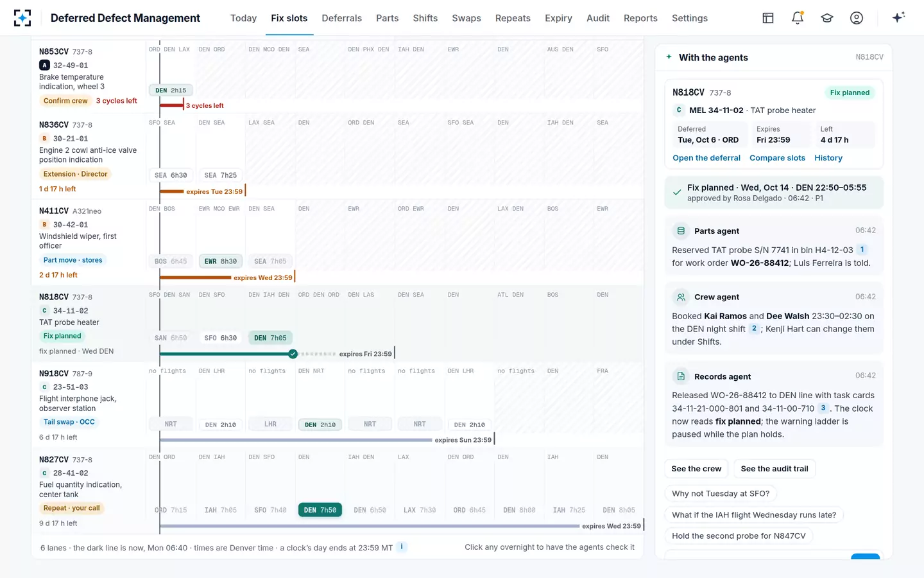Select the highlighted DEN 7h50 slot for N827CV

pyautogui.click(x=320, y=510)
